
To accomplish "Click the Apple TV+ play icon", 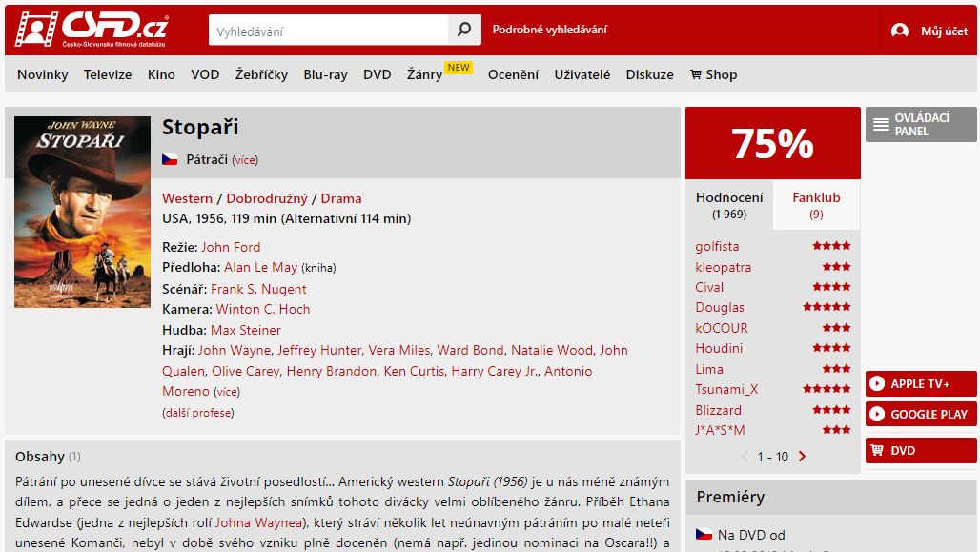I will [877, 384].
